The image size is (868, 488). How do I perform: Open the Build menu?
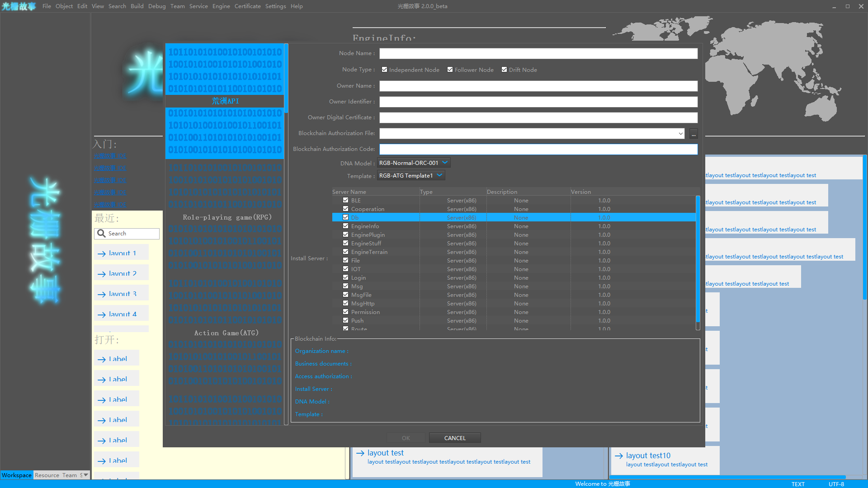click(x=137, y=6)
